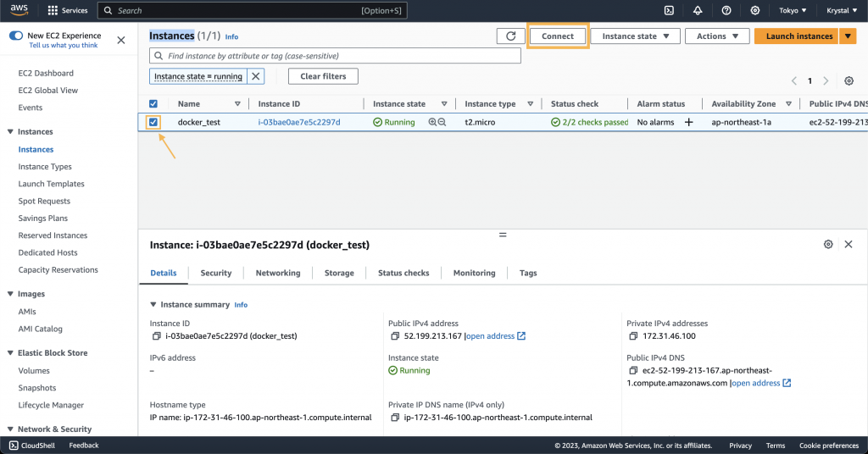Screen dimensions: 868x454
Task: Copy Instance ID in summary
Action: point(157,336)
